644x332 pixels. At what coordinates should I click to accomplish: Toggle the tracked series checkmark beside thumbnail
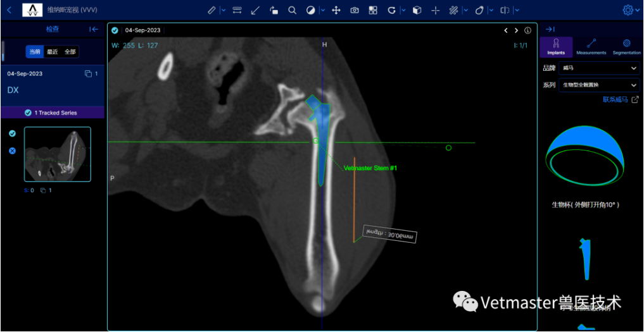pos(12,133)
